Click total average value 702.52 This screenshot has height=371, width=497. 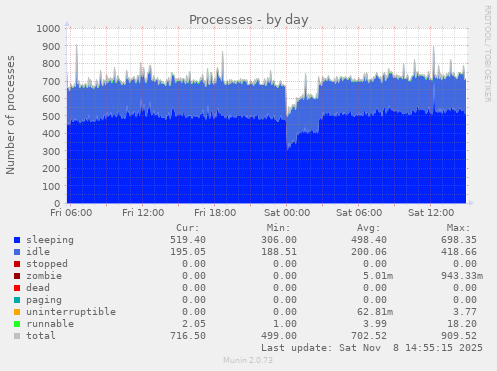point(369,336)
